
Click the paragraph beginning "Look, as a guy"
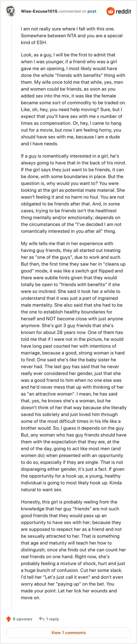pyautogui.click(x=74, y=99)
